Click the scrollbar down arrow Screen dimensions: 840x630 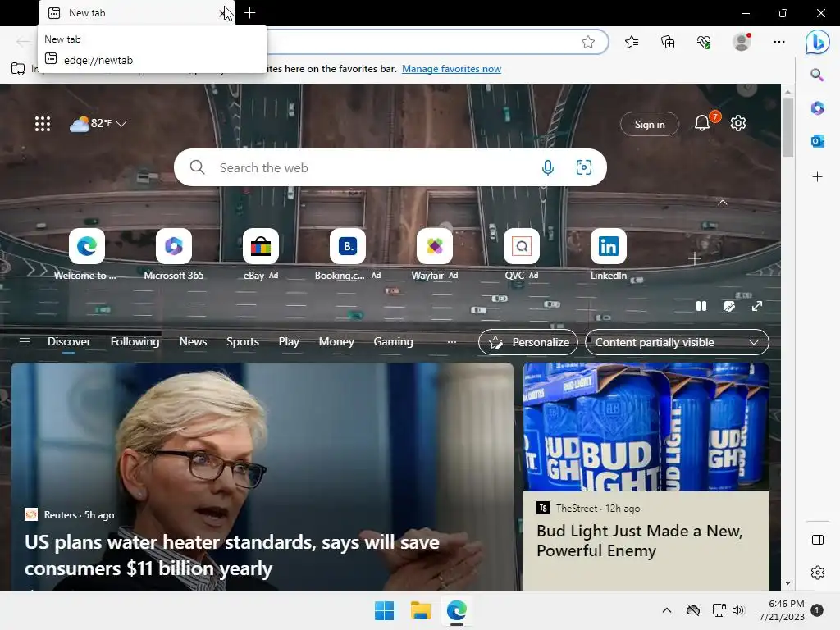[787, 583]
